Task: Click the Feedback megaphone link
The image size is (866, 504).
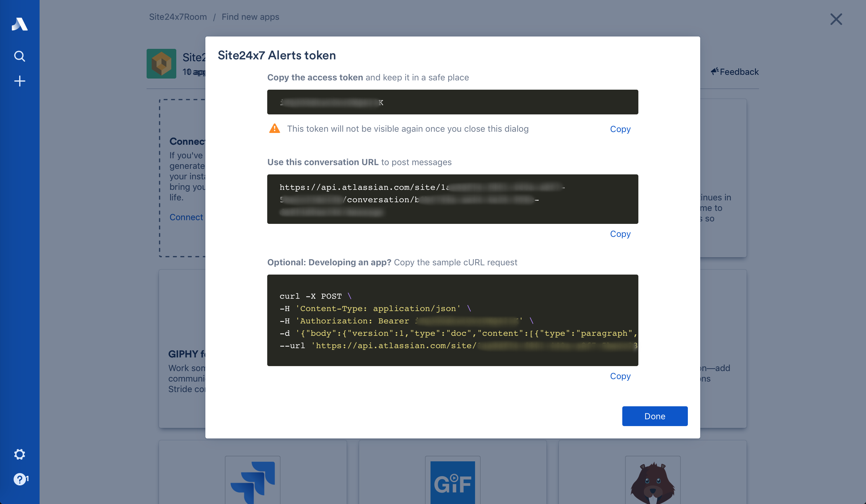Action: (735, 71)
